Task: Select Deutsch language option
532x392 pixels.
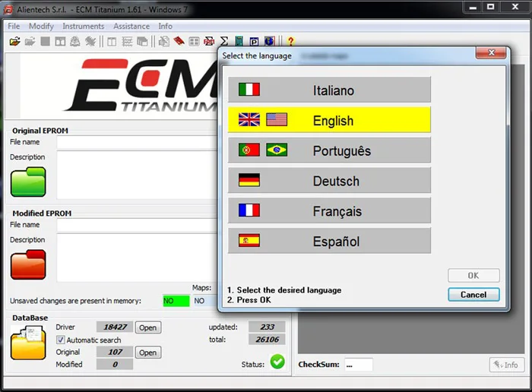Action: click(329, 180)
